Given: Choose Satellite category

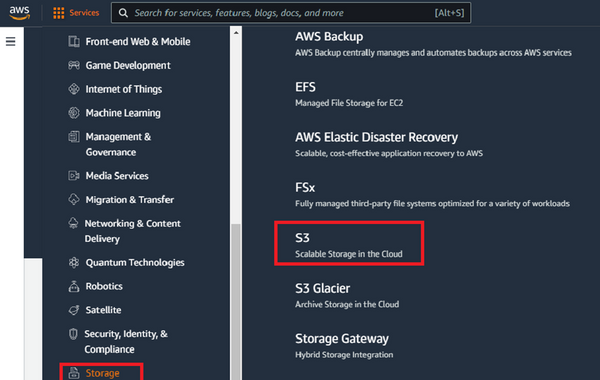Looking at the screenshot, I should point(103,310).
